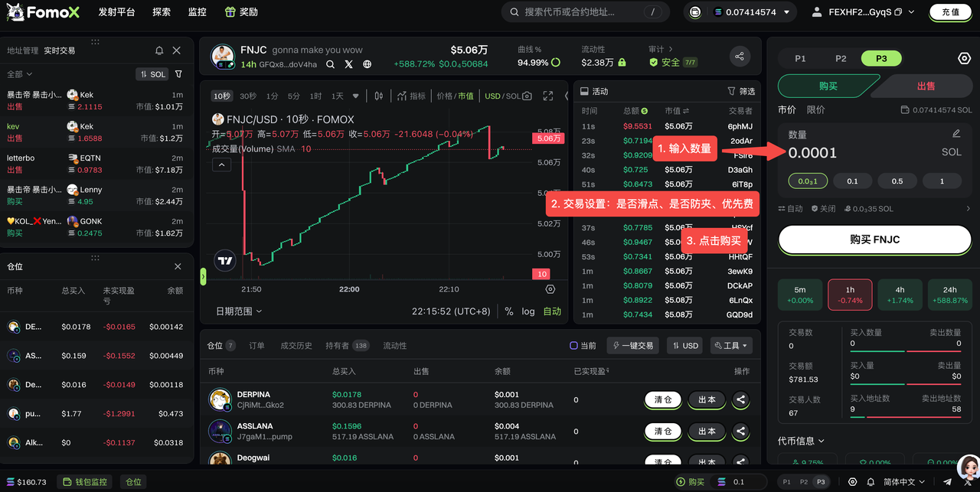
Task: Open the candlestick chart type icon
Action: 378,96
